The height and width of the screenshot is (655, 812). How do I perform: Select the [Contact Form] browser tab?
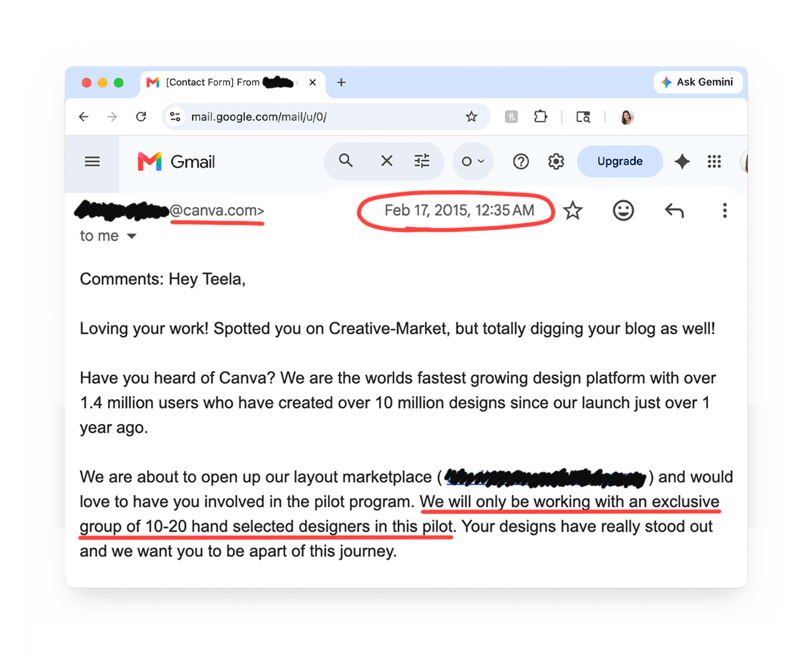click(x=233, y=82)
